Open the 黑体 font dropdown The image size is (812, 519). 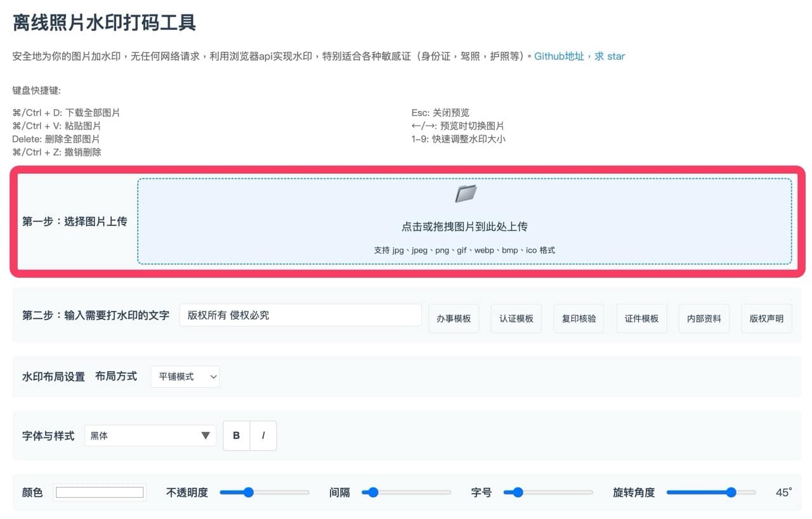pyautogui.click(x=150, y=435)
